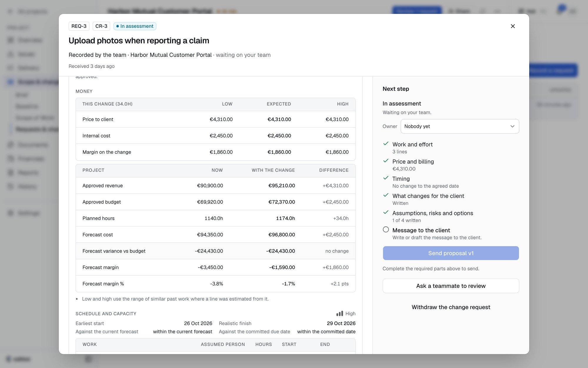Click the REQ-3 tag
This screenshot has height=368, width=588.
(x=79, y=26)
